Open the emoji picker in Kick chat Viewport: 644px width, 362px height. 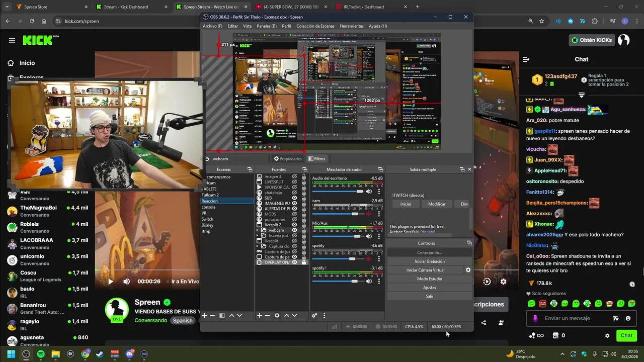tap(628, 318)
